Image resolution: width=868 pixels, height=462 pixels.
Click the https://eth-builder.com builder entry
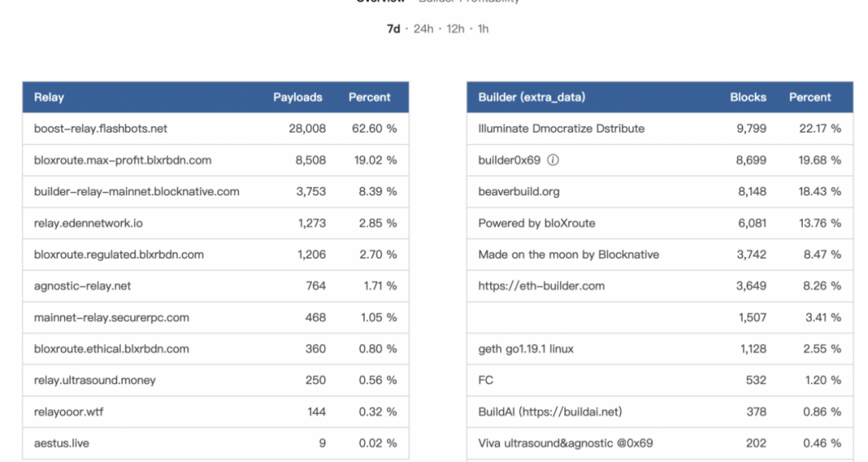pos(541,286)
